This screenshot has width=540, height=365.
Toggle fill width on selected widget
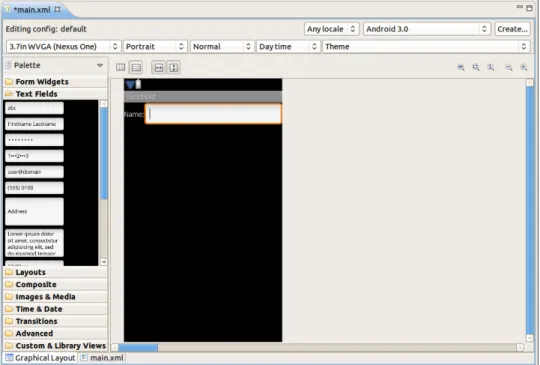click(x=158, y=67)
